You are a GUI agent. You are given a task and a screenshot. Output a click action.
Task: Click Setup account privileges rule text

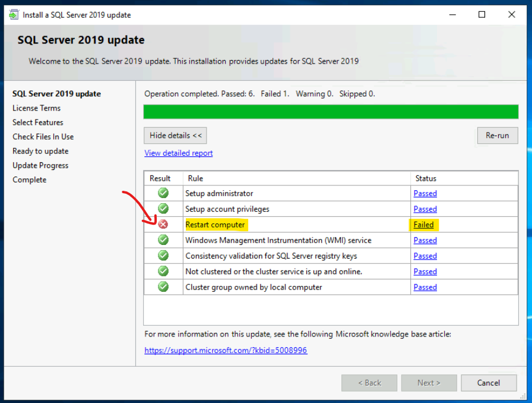[227, 209]
